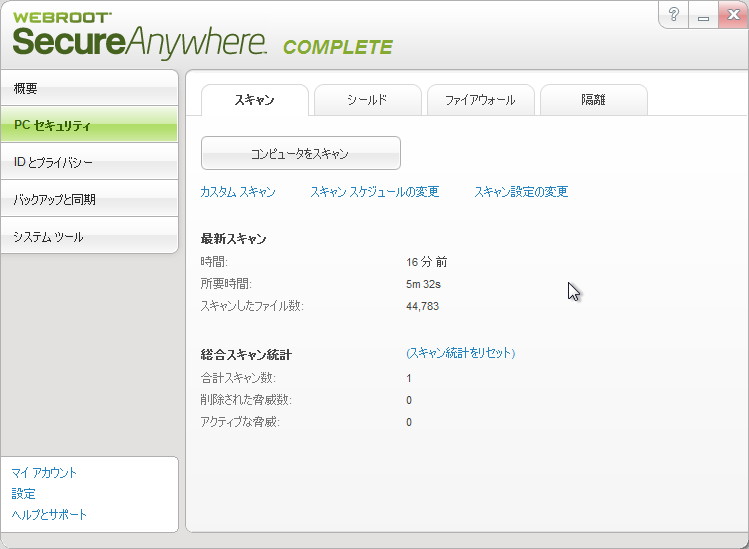Open システム ツール section
The width and height of the screenshot is (749, 549).
click(x=89, y=236)
